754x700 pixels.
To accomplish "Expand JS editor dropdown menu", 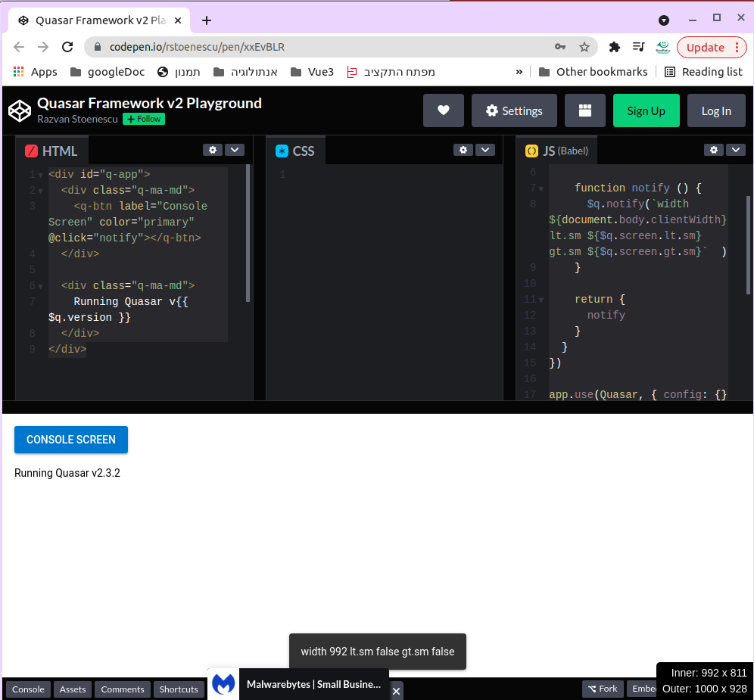I will [736, 150].
